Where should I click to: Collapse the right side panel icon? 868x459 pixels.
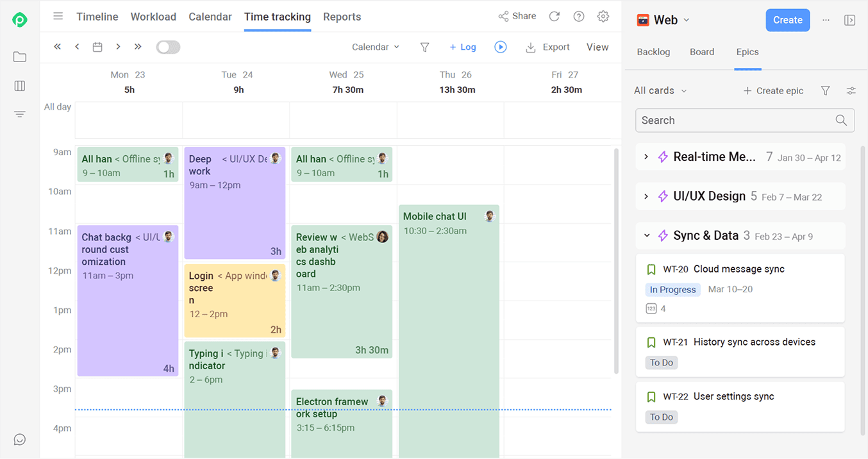[x=850, y=20]
